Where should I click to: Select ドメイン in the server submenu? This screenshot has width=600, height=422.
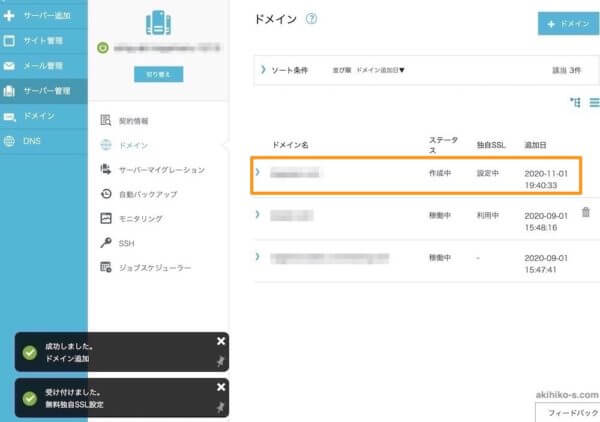[x=133, y=145]
